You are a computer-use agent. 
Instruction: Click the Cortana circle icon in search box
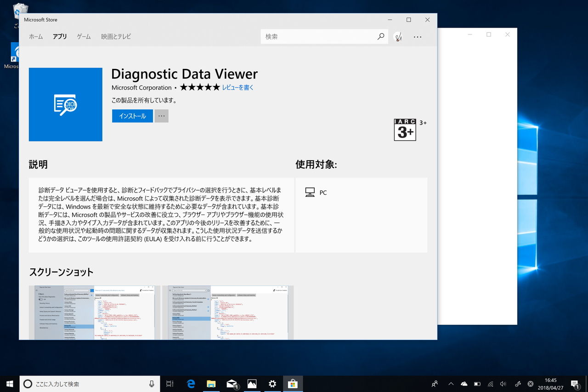click(28, 384)
